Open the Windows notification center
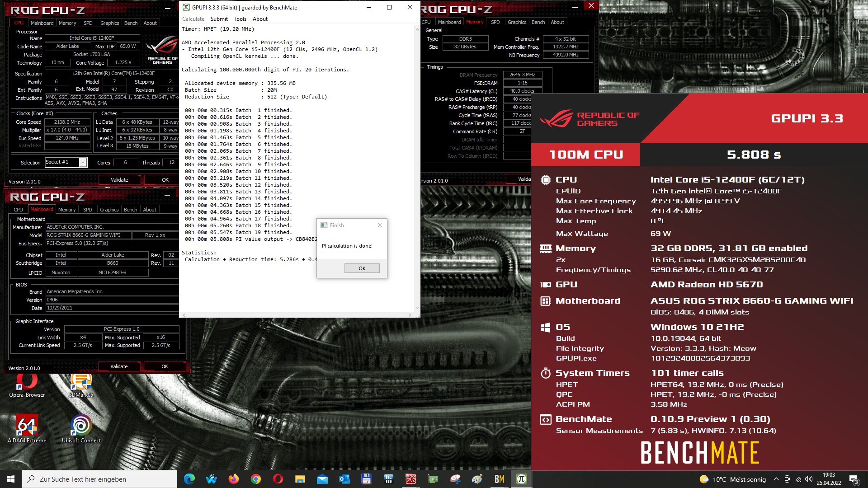868x488 pixels. tap(854, 479)
